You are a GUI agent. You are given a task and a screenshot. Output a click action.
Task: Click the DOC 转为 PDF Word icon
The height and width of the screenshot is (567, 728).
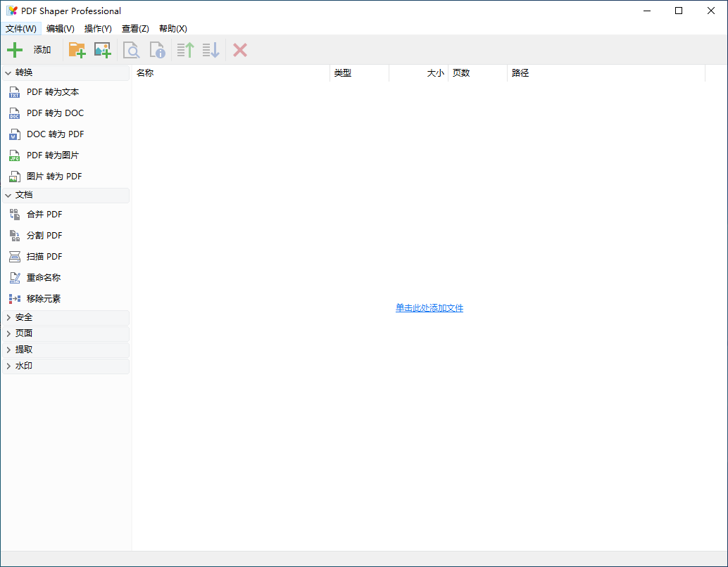[x=14, y=134]
